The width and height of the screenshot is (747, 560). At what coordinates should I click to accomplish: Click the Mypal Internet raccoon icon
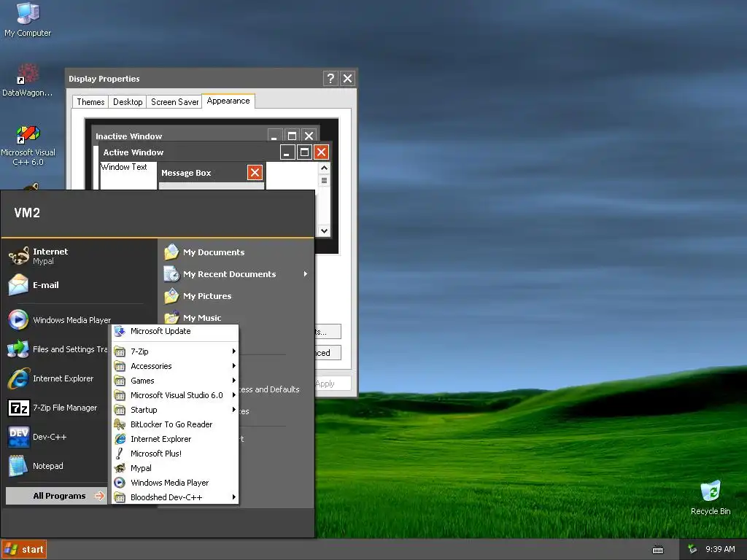tap(19, 256)
